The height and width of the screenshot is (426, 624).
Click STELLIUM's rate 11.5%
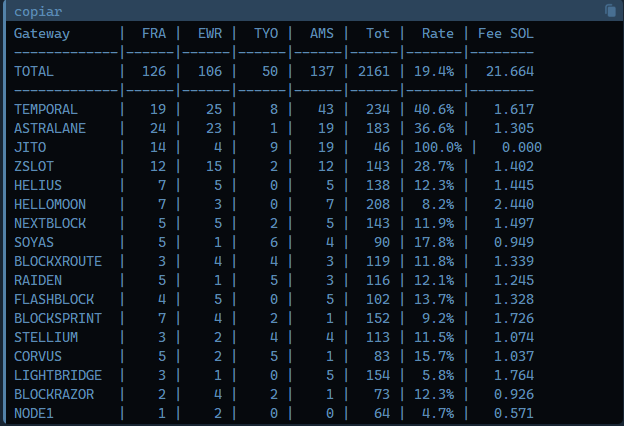click(x=434, y=338)
